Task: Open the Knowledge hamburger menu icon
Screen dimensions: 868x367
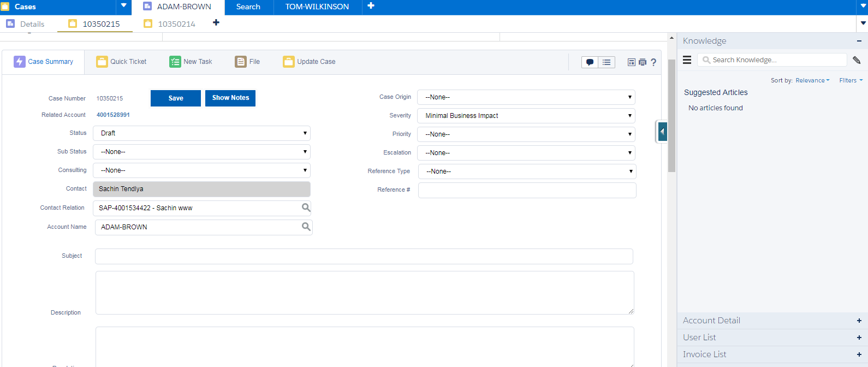Action: click(x=687, y=60)
